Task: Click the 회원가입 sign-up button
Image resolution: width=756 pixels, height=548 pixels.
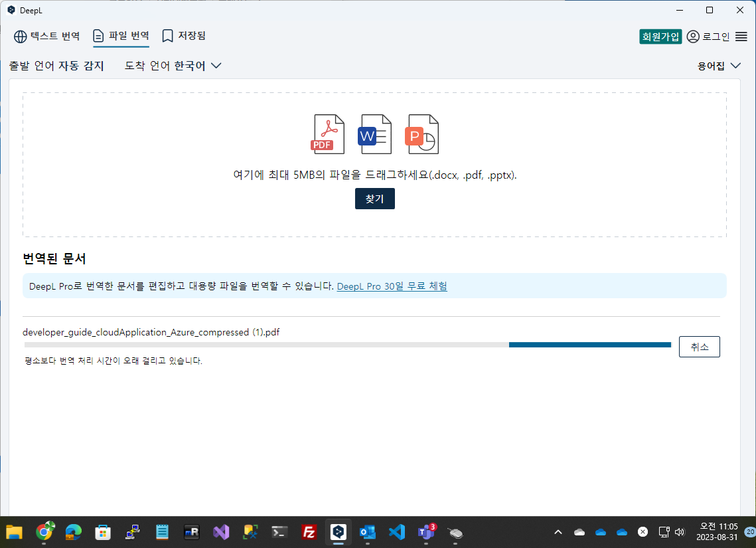Action: [660, 37]
